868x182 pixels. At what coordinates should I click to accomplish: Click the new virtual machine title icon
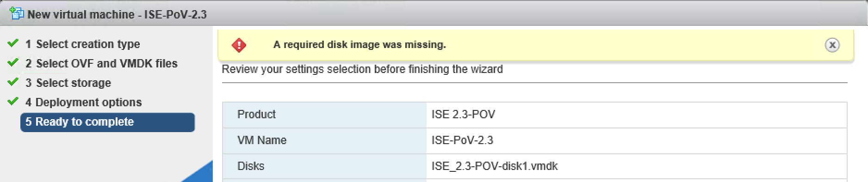click(17, 13)
